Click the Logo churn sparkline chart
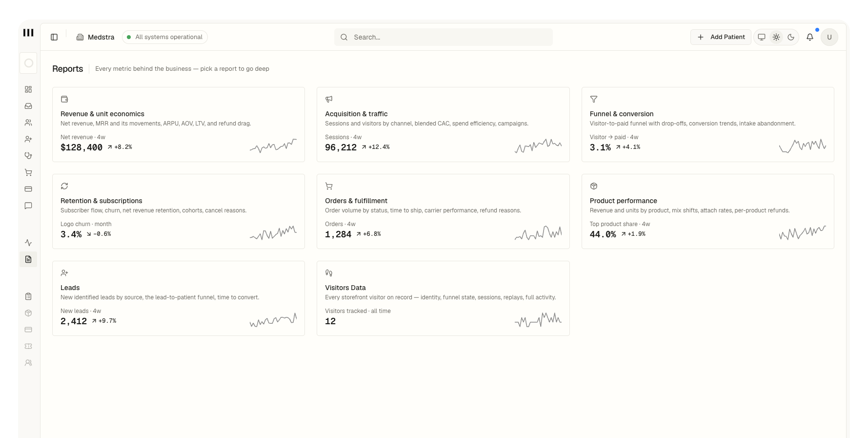868x438 pixels. click(x=273, y=232)
